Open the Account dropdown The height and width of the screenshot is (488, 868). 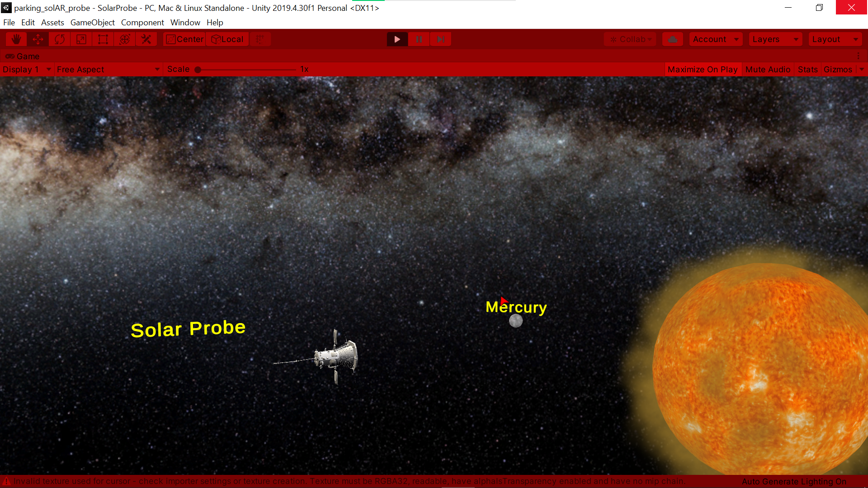716,39
